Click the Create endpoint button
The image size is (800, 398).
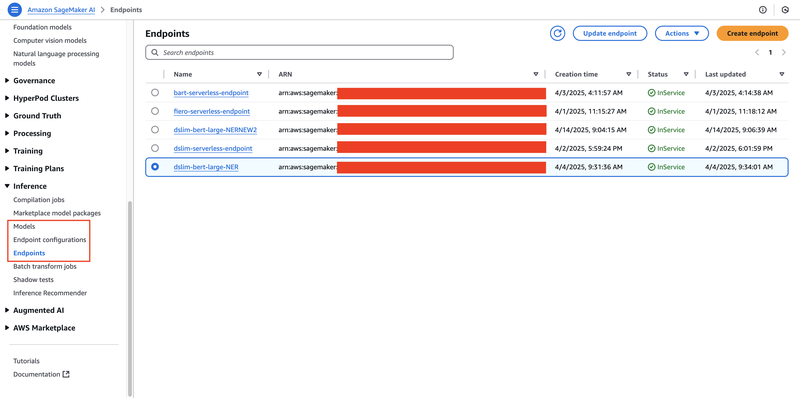click(753, 33)
